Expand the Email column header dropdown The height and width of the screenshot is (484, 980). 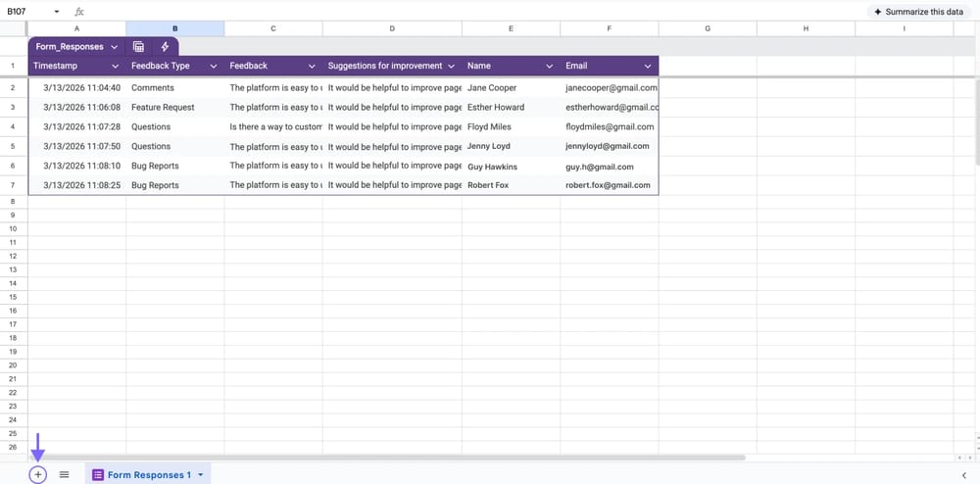[x=648, y=66]
